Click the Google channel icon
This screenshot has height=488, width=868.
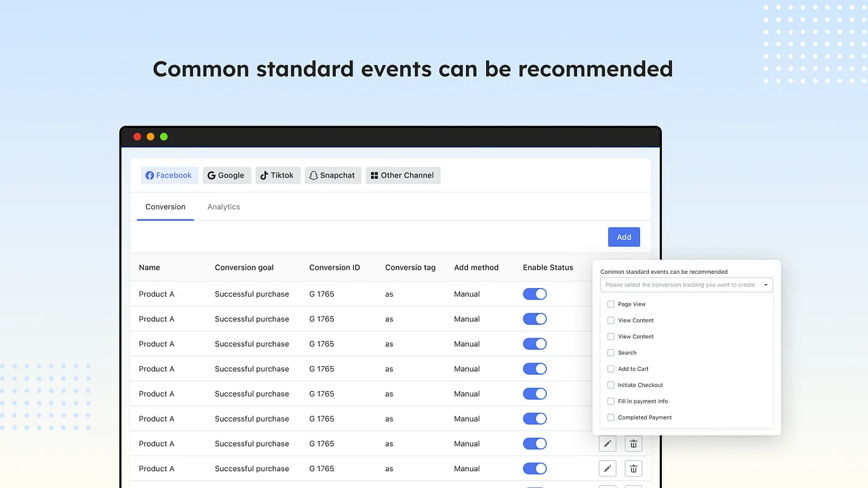click(x=210, y=175)
